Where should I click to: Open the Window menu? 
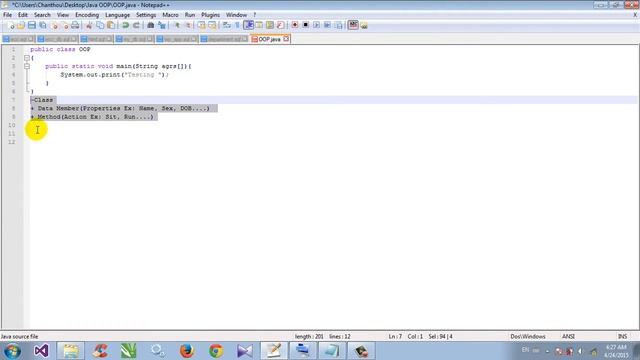click(236, 15)
